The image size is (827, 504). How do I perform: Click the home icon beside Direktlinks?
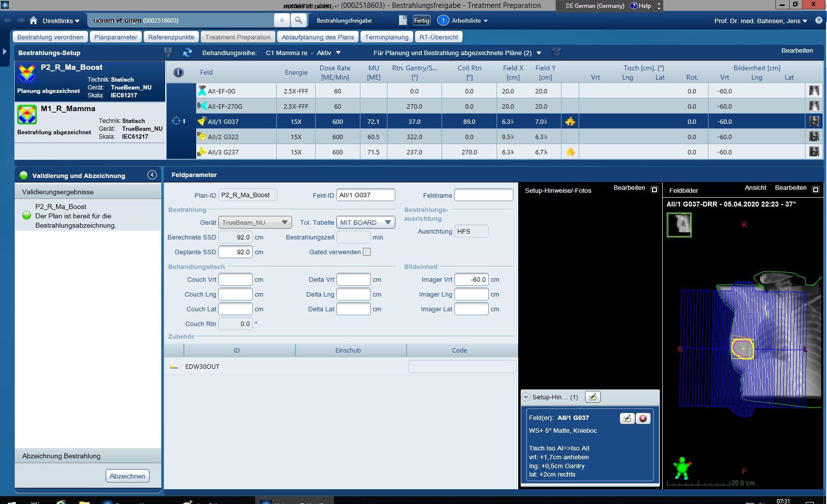(33, 21)
